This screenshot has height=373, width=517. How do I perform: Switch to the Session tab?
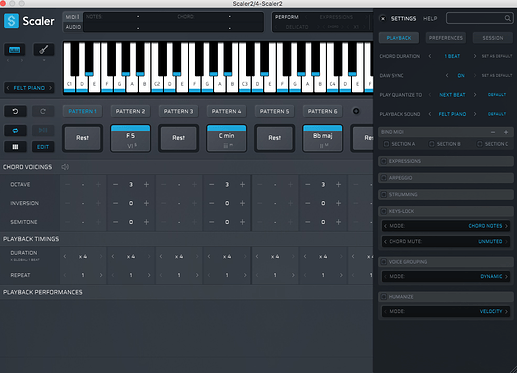(x=493, y=38)
